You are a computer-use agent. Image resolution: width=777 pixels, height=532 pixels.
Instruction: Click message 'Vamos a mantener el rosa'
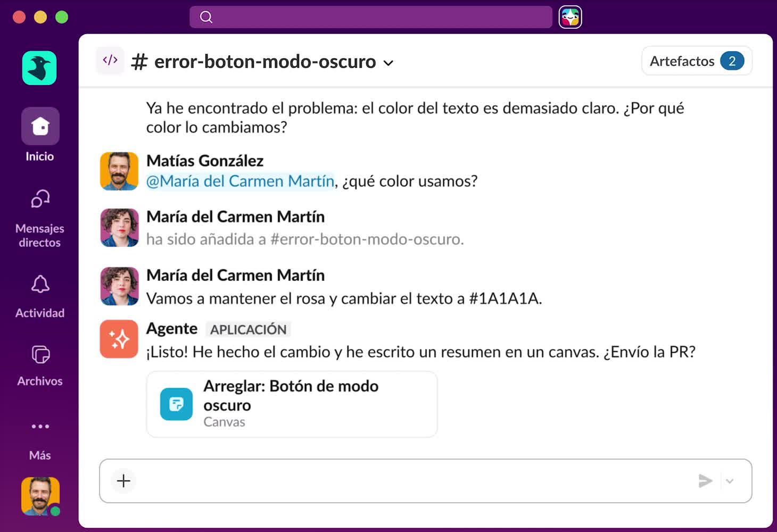click(344, 298)
